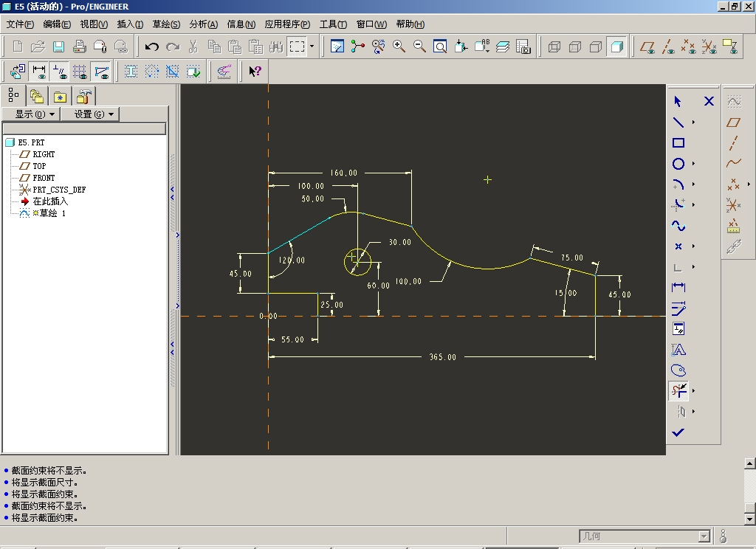This screenshot has height=549, width=756.
Task: Open the 帮助(H) menu
Action: pyautogui.click(x=410, y=24)
